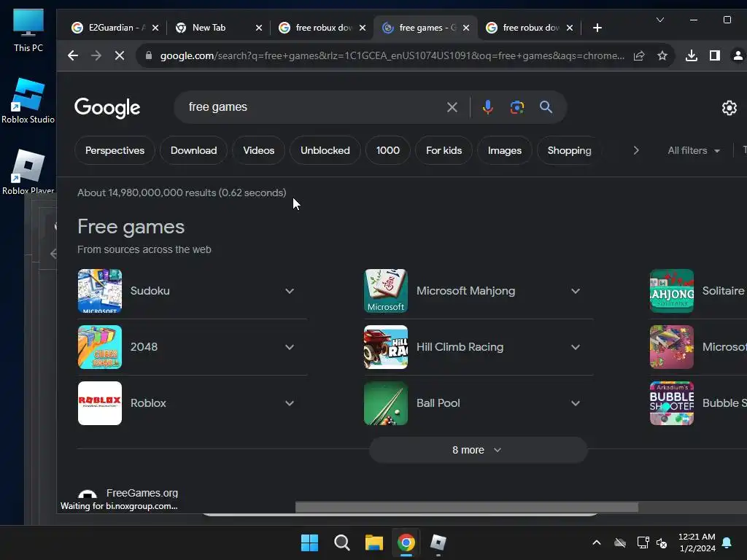Expand the Sudoku game entry

pos(289,291)
